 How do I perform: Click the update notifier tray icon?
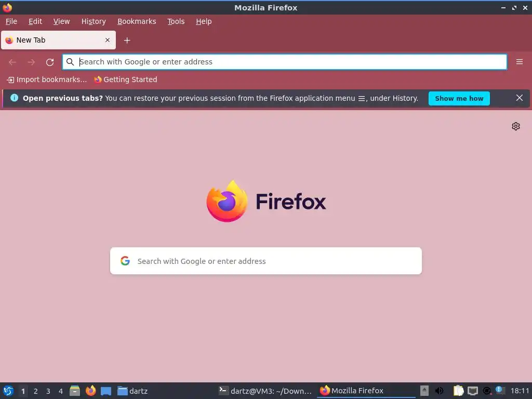486,391
